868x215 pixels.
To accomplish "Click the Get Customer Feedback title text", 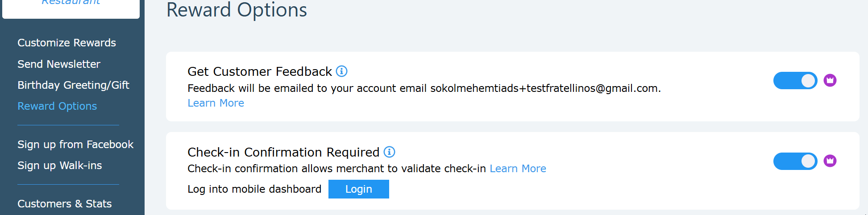I will tap(260, 71).
